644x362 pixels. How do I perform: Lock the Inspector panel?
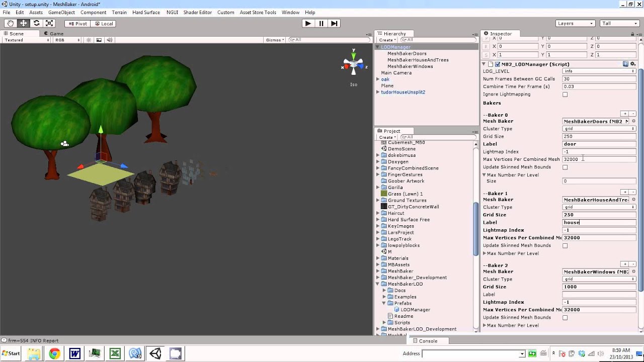(632, 34)
